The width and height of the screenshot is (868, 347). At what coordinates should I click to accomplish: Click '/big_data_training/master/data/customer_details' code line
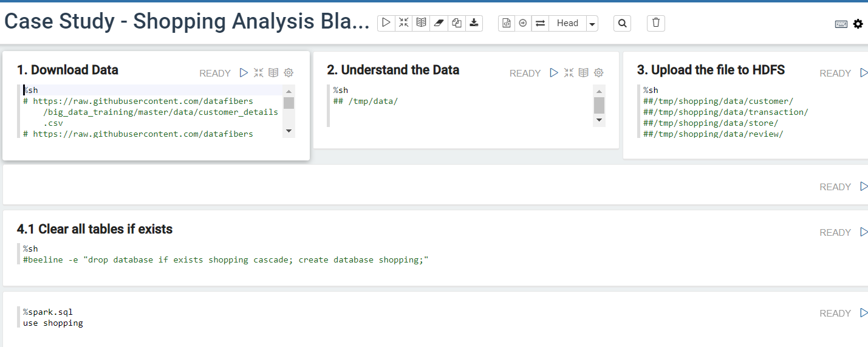161,112
